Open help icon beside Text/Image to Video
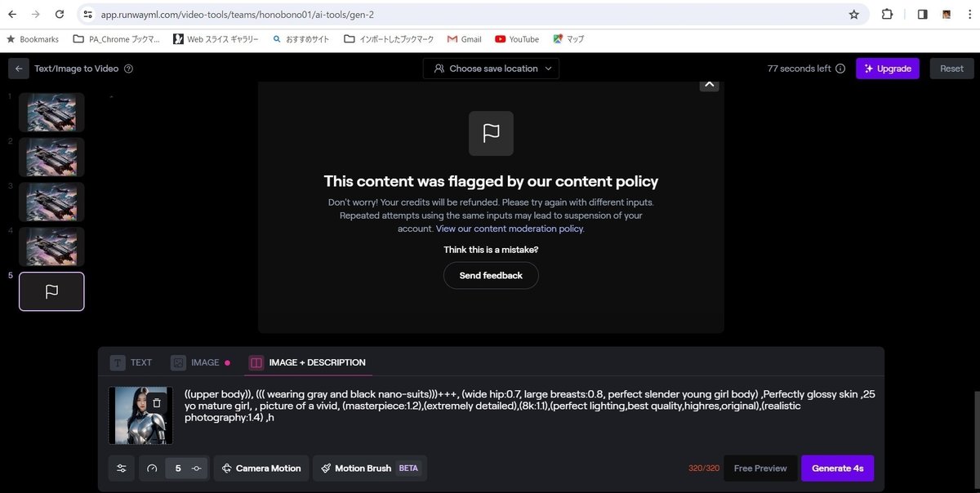 (128, 69)
